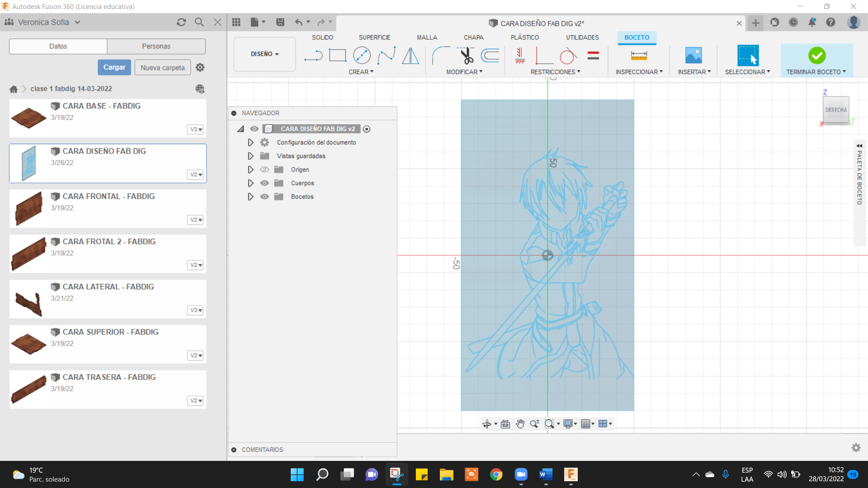This screenshot has height=488, width=868.
Task: Open the job status clock icon
Action: pyautogui.click(x=793, y=22)
